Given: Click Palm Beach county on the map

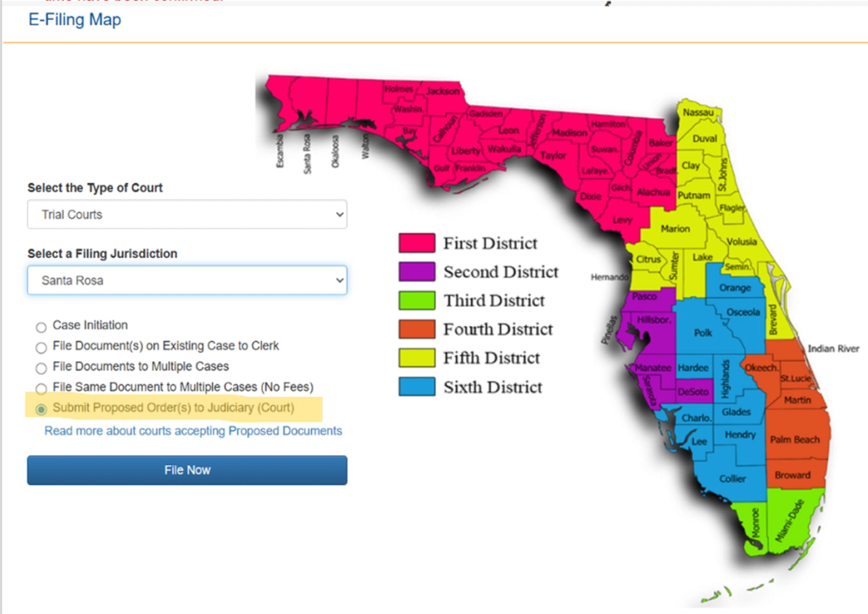Looking at the screenshot, I should 794,439.
